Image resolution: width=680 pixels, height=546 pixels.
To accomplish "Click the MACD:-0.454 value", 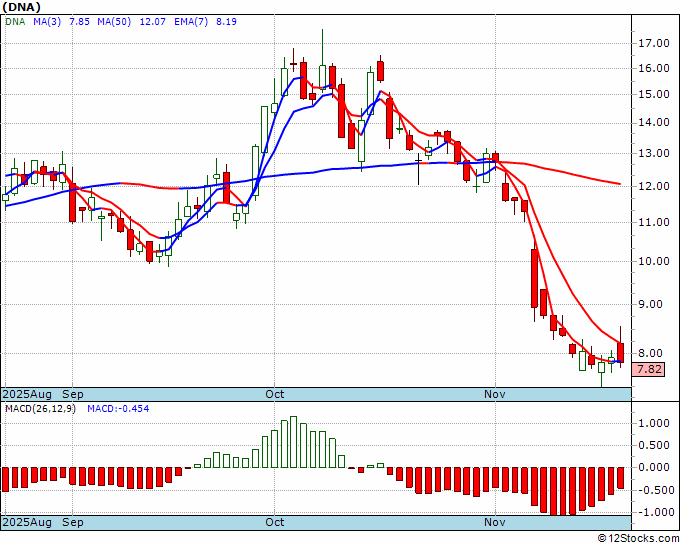I will [118, 409].
